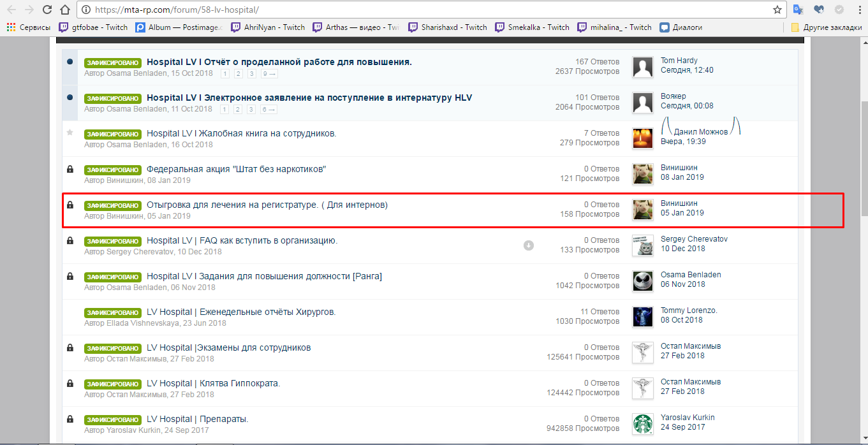Open Воякер's avatar thumbnail
The width and height of the screenshot is (868, 445).
click(x=643, y=102)
